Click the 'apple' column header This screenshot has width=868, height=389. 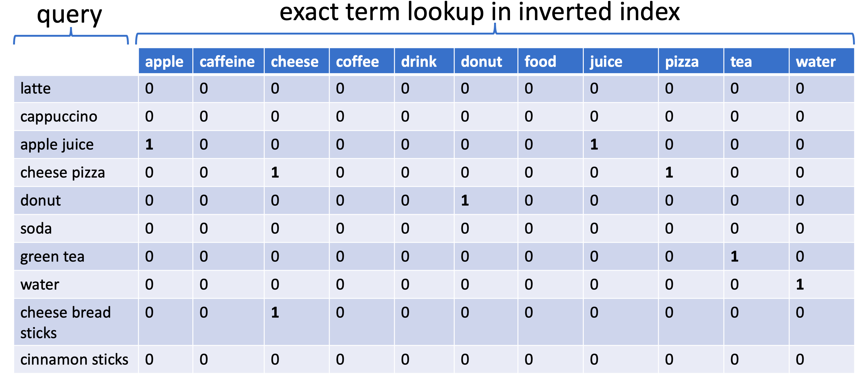click(165, 61)
